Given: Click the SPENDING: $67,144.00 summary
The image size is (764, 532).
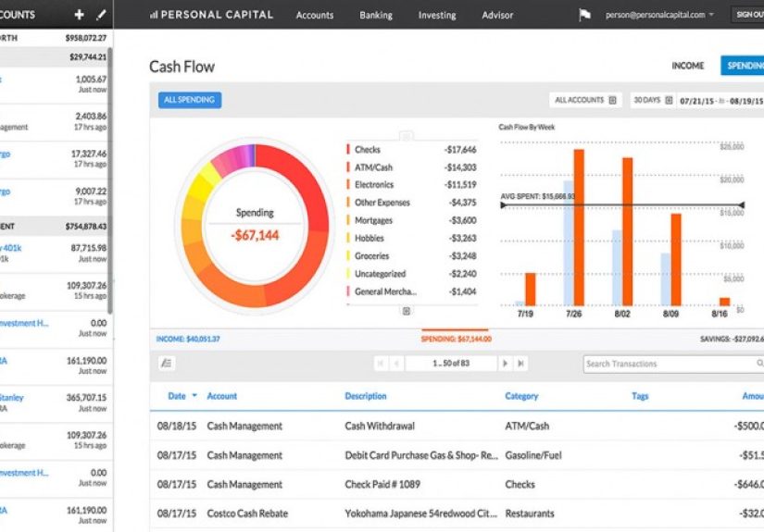Looking at the screenshot, I should click(x=456, y=339).
